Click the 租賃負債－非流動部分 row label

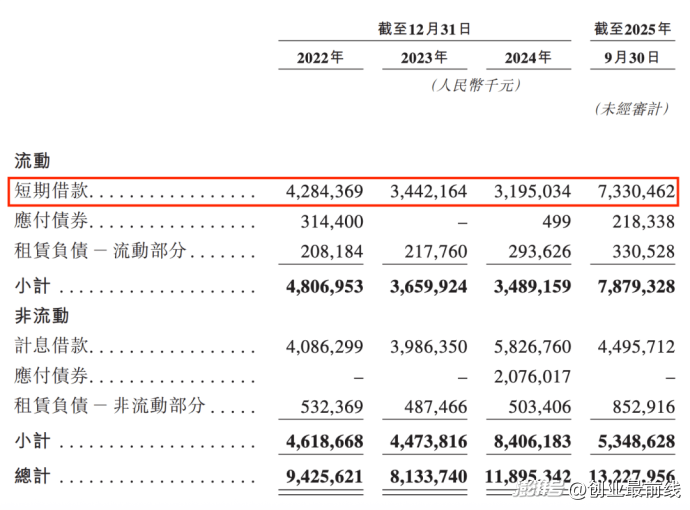point(110,406)
